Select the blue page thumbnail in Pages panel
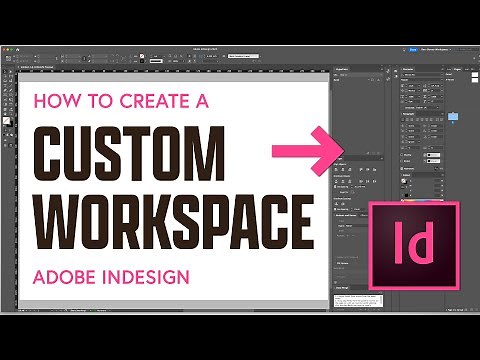Viewport: 480px width, 360px height. coord(453,117)
